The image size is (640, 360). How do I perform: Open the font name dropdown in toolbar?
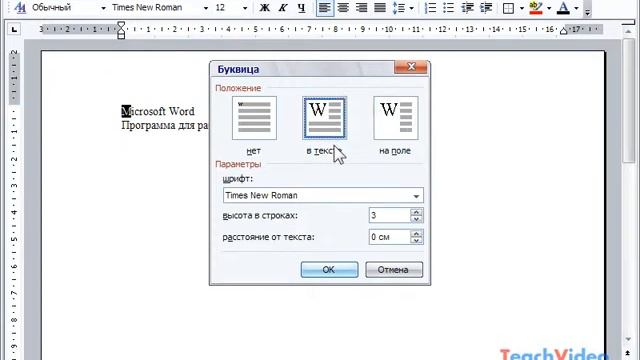[x=206, y=8]
